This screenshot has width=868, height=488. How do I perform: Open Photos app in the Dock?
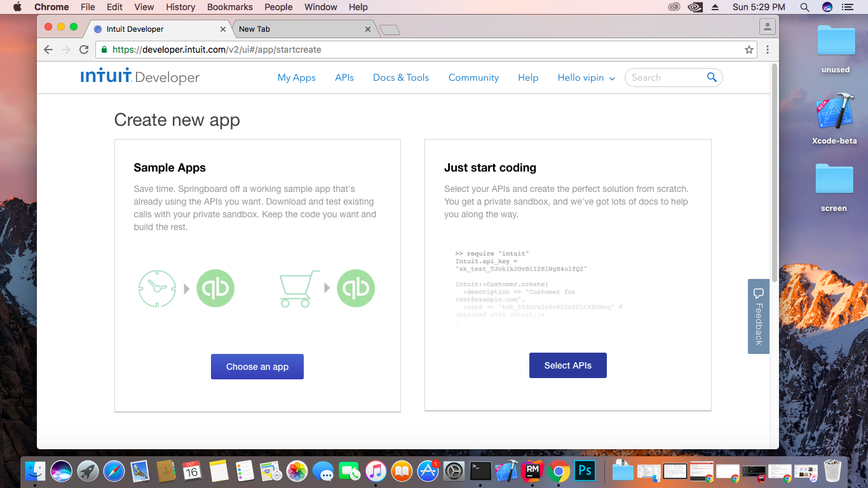coord(297,471)
